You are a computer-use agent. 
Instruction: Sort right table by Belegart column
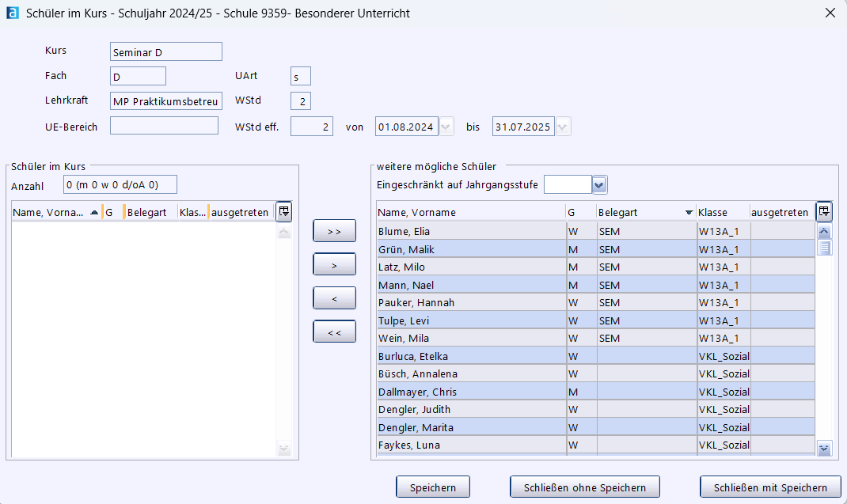(x=646, y=212)
